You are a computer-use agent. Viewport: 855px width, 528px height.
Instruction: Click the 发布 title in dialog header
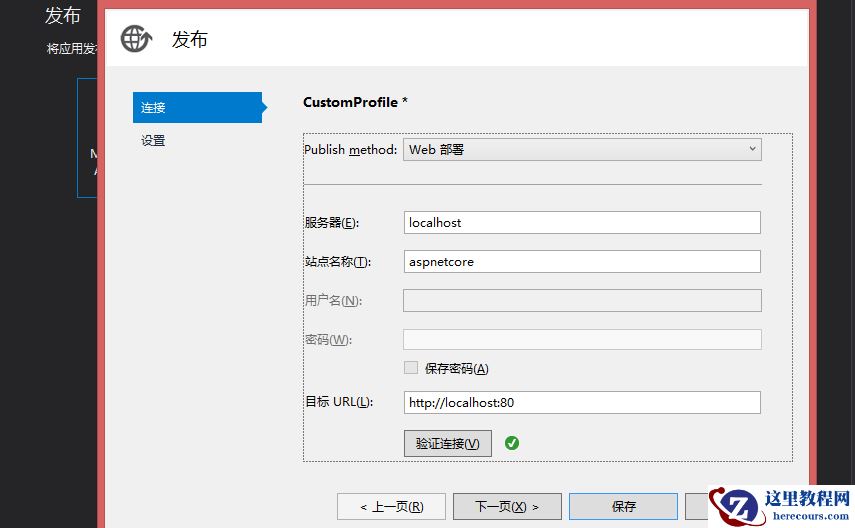click(x=190, y=39)
